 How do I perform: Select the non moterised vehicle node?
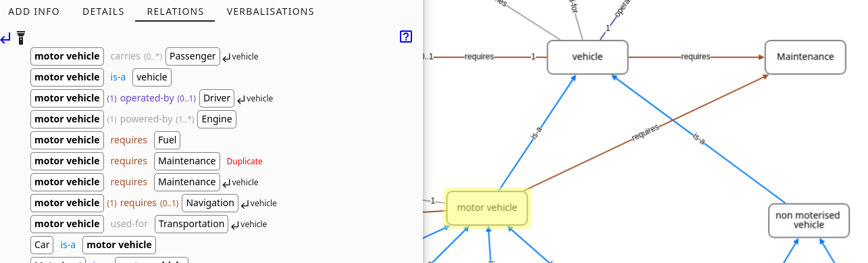click(809, 220)
